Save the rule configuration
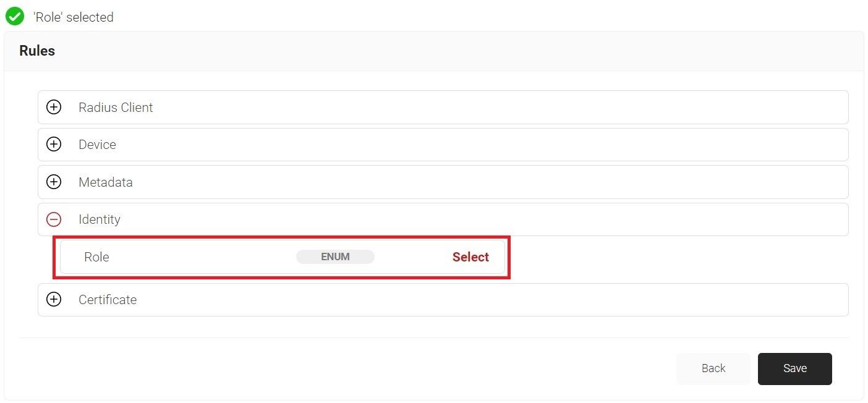Viewport: 868px width, 403px height. (x=794, y=368)
